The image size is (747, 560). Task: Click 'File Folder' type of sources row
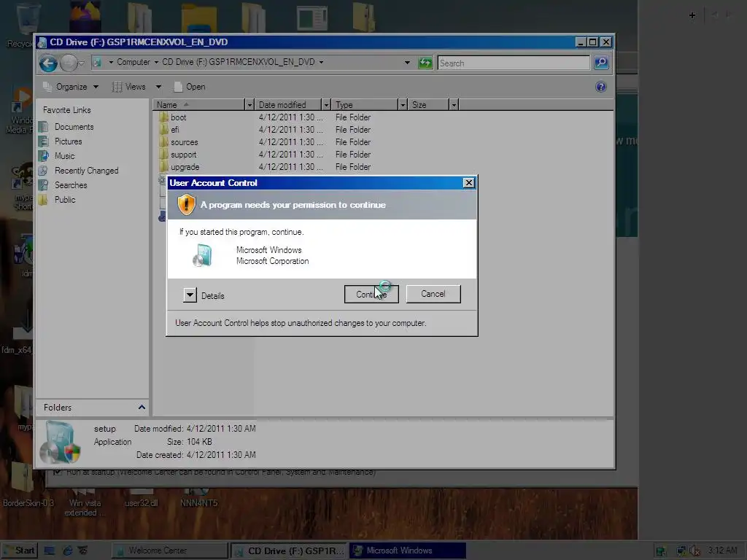(x=352, y=142)
